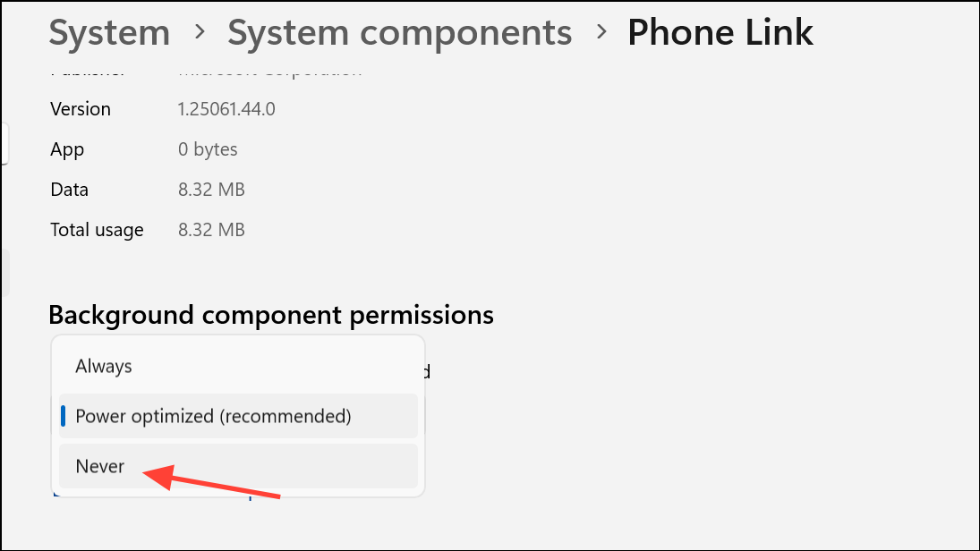Select the Never option in the dropdown
This screenshot has width=980, height=551.
pyautogui.click(x=238, y=466)
